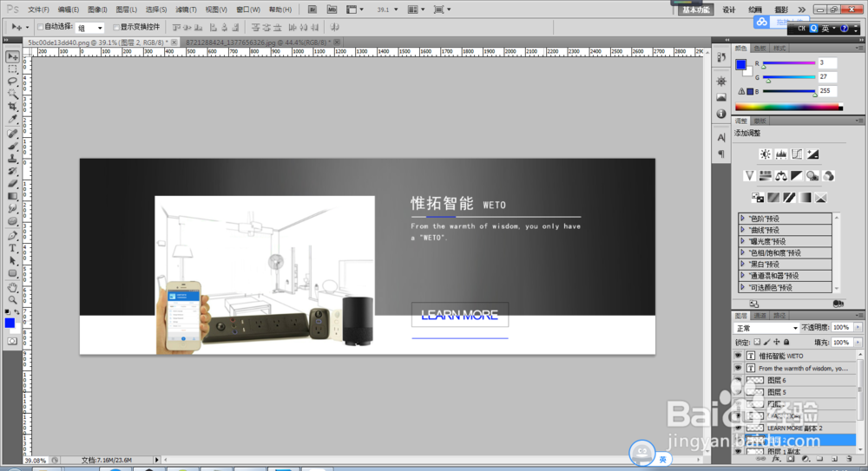
Task: Add a Color Balance adjustment
Action: [x=781, y=175]
